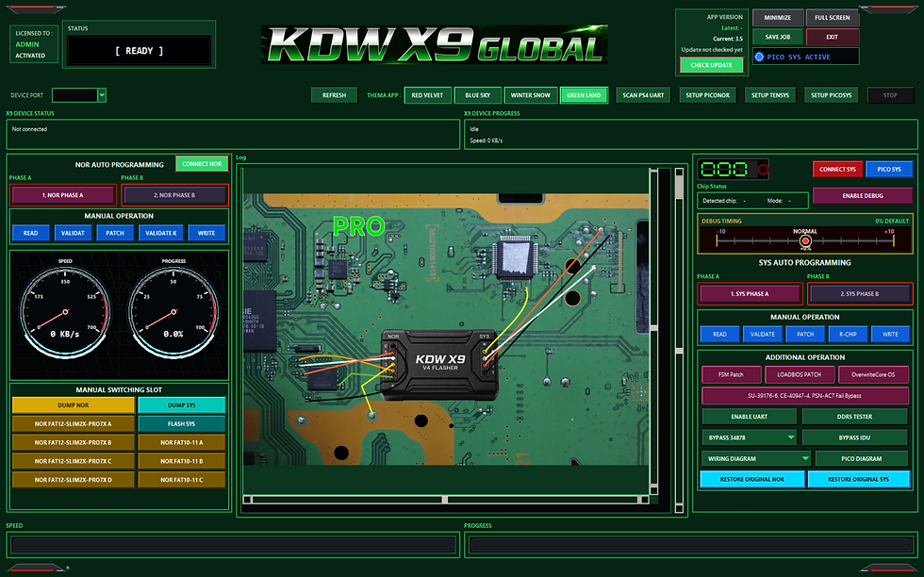Image resolution: width=924 pixels, height=577 pixels.
Task: Click Restore Original SYS
Action: [x=858, y=479]
